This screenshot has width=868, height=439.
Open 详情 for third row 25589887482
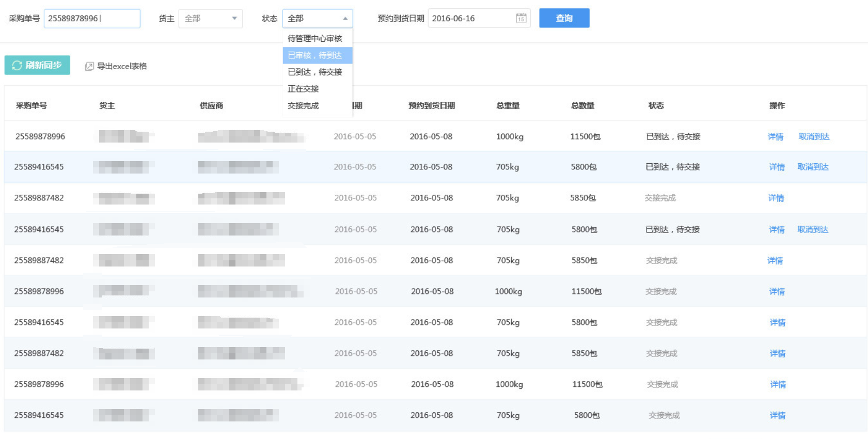776,198
